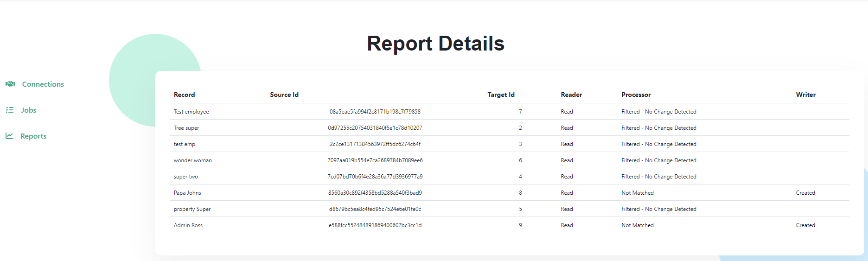
Task: Select the wonder woman record
Action: coord(193,160)
